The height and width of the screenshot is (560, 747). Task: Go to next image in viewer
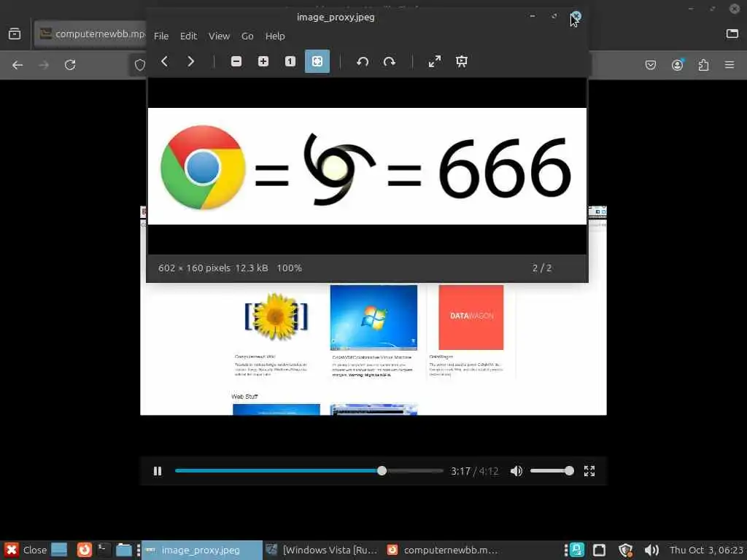pos(190,61)
